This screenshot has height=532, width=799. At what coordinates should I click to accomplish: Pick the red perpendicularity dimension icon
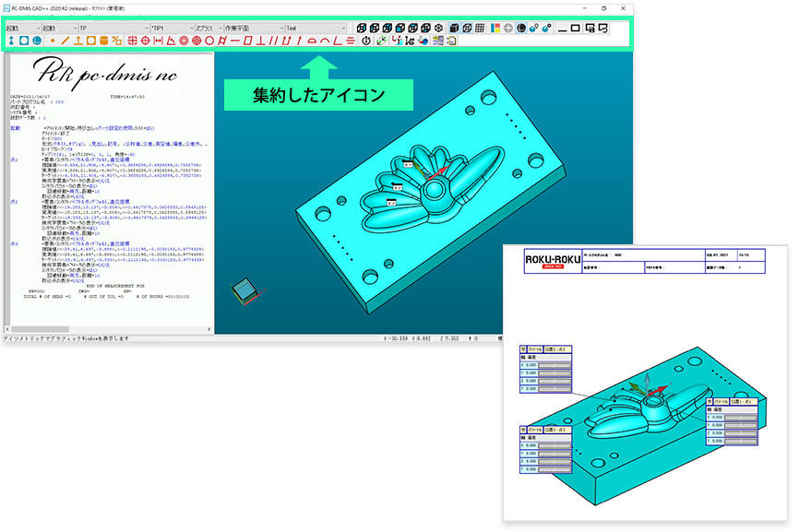(260, 41)
